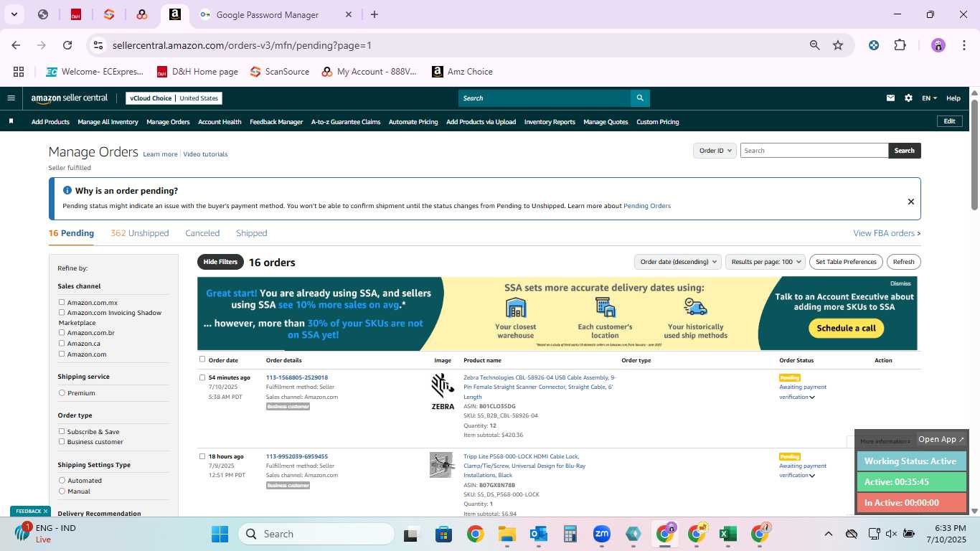Open Inventory Reports in the navigation bar

point(550,122)
